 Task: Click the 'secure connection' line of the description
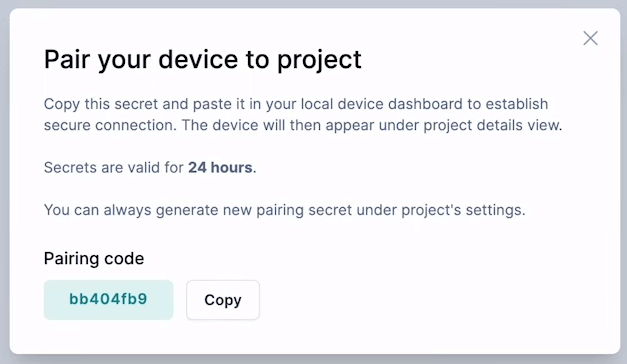pos(303,125)
